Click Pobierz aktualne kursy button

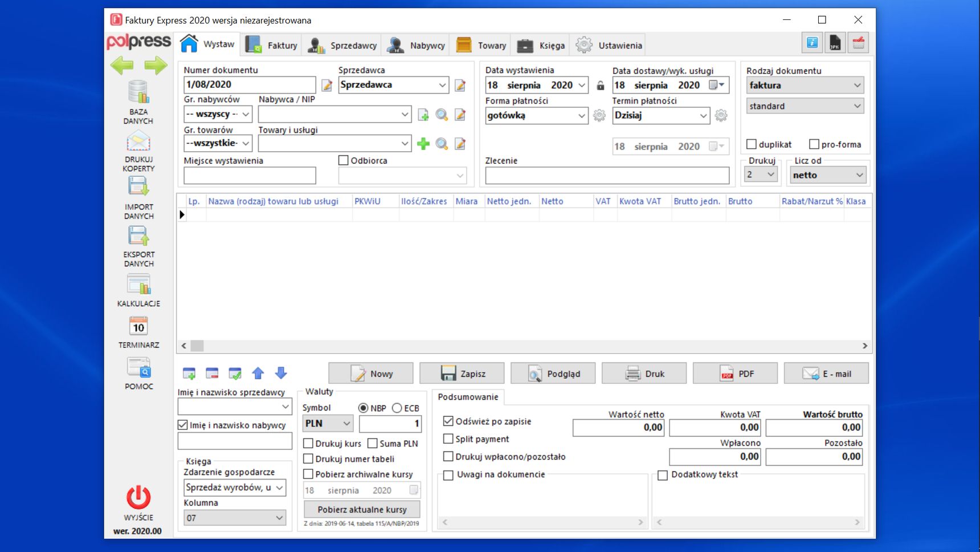[x=362, y=509]
